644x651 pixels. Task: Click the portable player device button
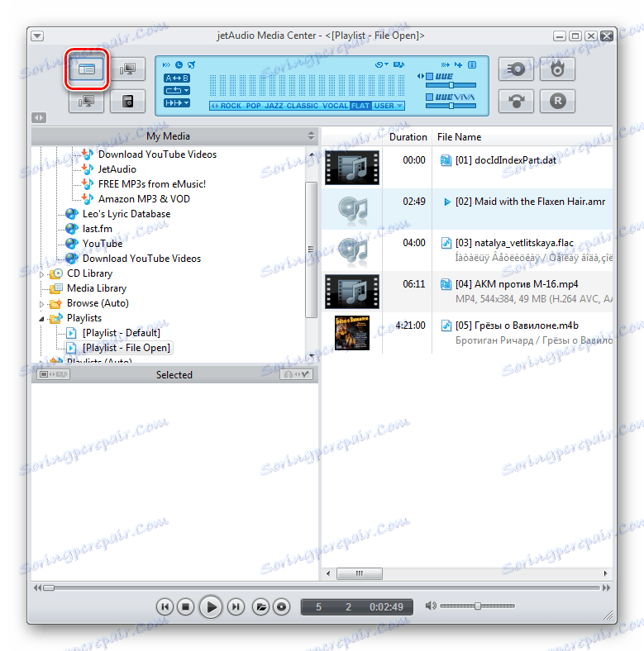(x=127, y=101)
